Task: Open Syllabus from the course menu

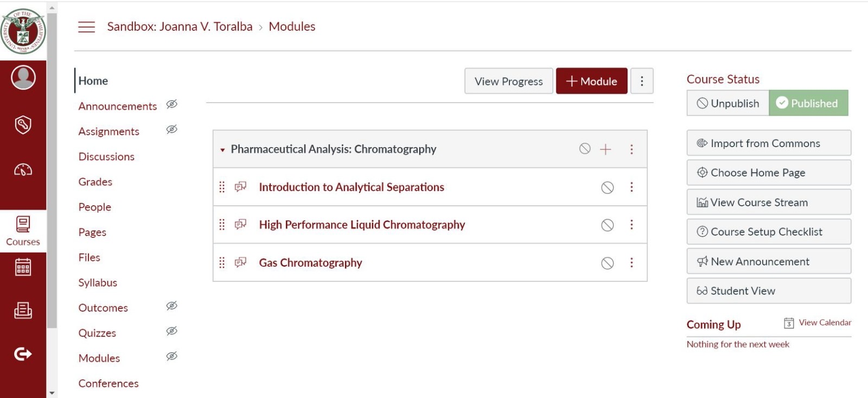Action: 98,283
